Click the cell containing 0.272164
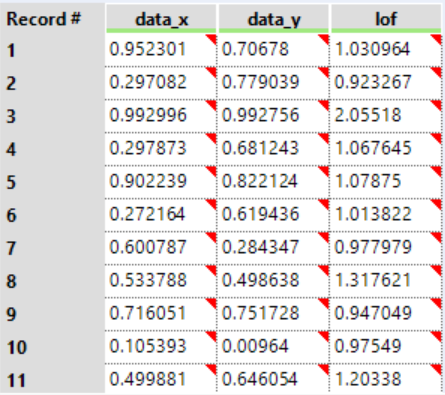Image resolution: width=445 pixels, height=395 pixels. 161,215
